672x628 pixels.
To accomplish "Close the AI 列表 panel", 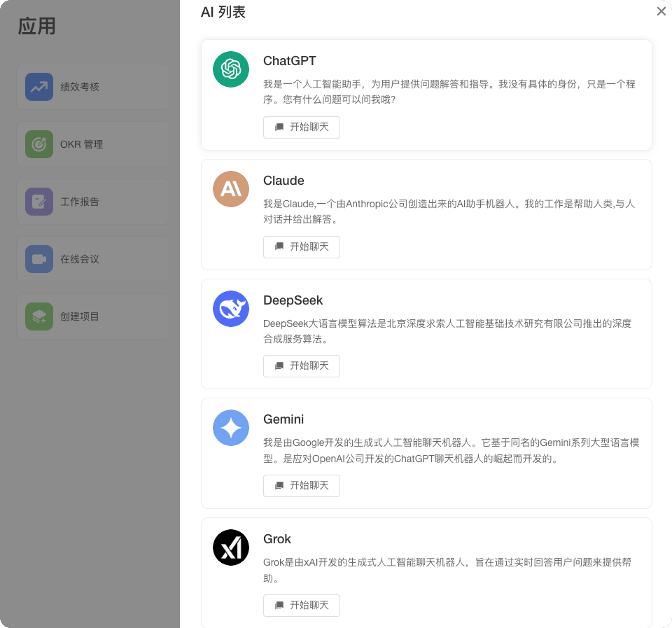I will [661, 11].
